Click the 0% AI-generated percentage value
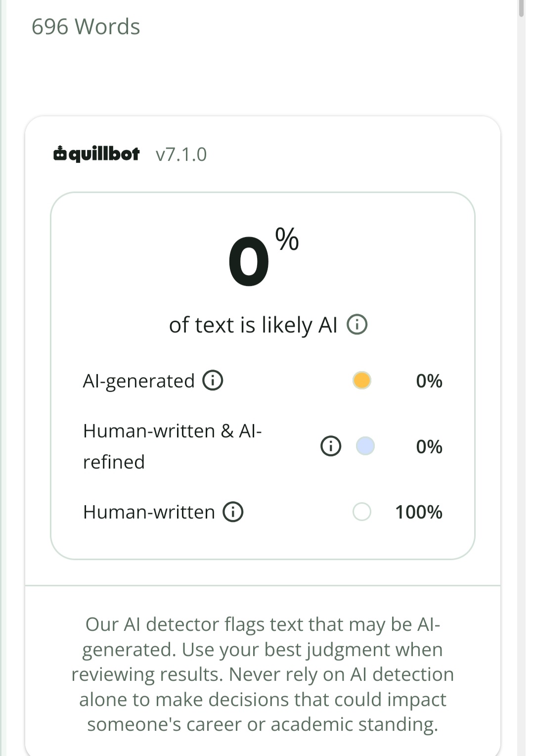This screenshot has height=756, width=534. pyautogui.click(x=429, y=381)
